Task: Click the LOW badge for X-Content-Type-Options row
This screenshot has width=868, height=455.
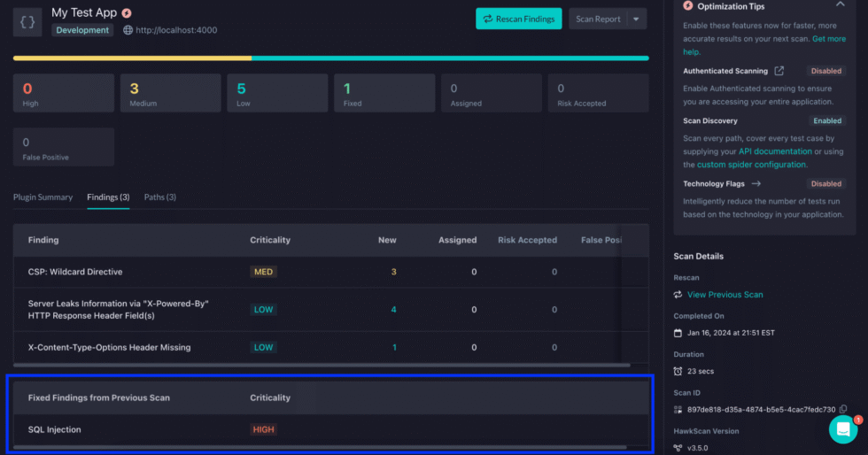Action: click(264, 347)
